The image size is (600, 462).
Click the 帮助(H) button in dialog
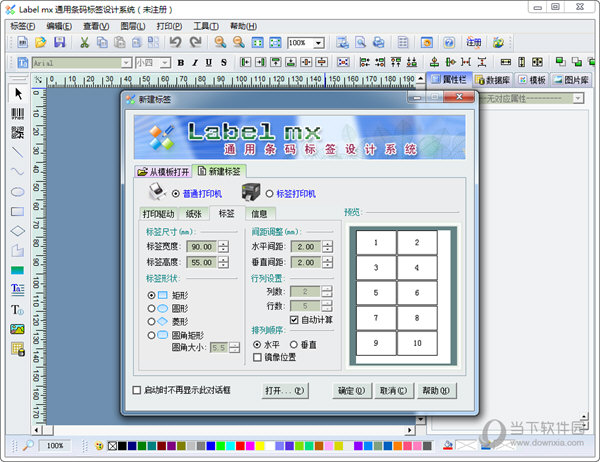[436, 391]
